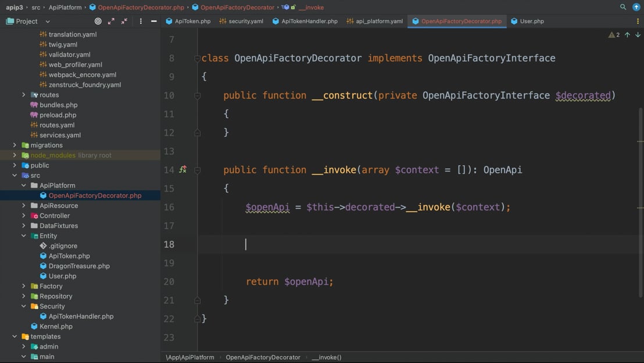Click src in the navigation bar breadcrumb
Viewport: 644px width, 363px height.
coord(36,8)
